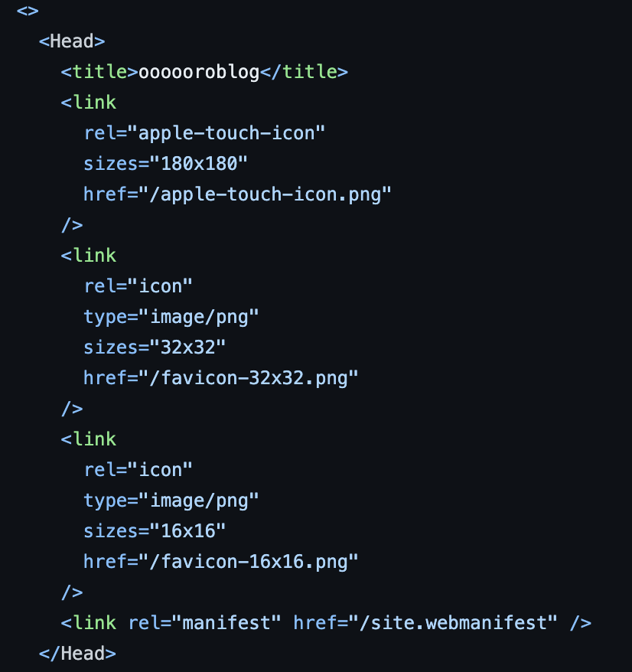Click the sizes 32x32 attribute
This screenshot has width=632, height=672.
155,347
